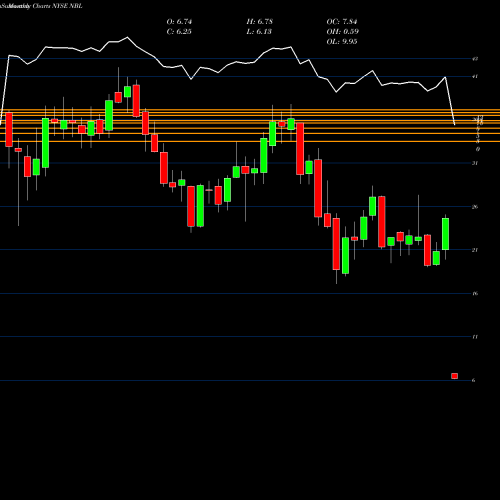Click the price axis label 16
The height and width of the screenshot is (500, 500).
point(475,293)
